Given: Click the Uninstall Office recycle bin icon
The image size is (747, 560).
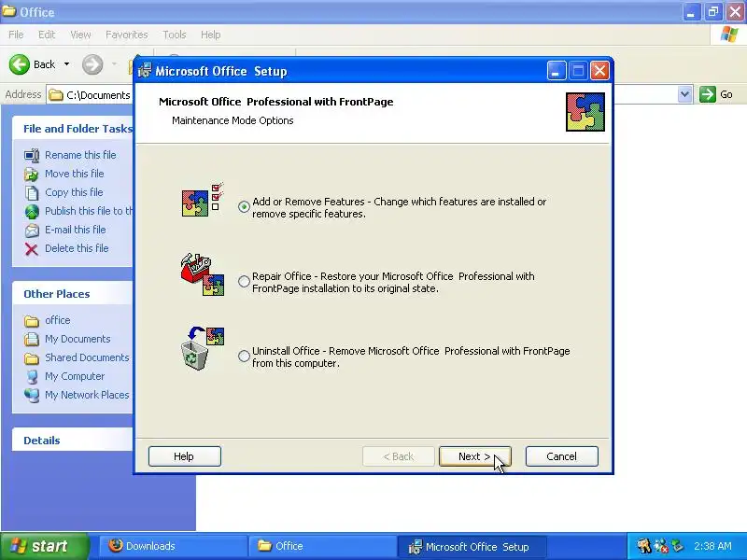Looking at the screenshot, I should (x=203, y=348).
